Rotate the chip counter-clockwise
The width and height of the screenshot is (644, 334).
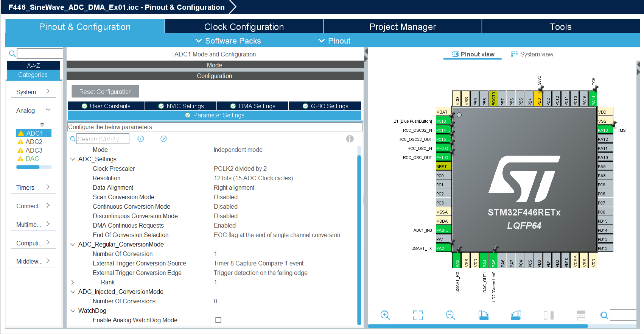tap(516, 315)
